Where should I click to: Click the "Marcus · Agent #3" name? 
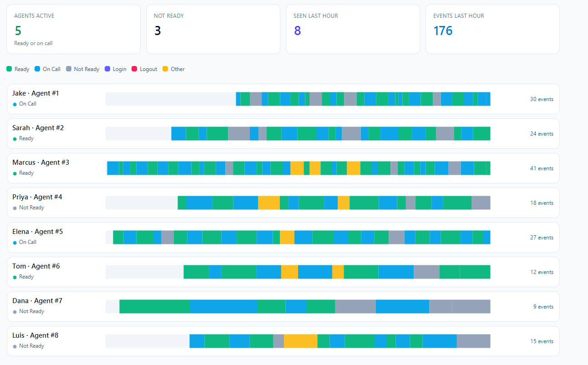[x=41, y=162]
